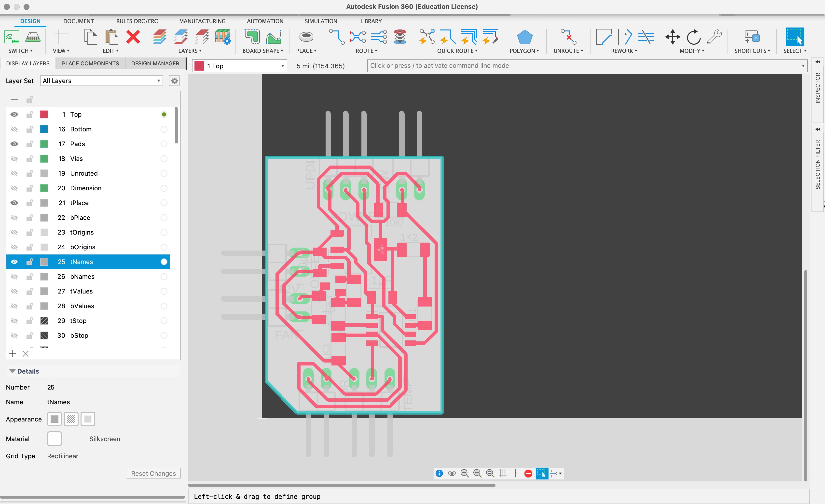Click the Rotate tool icon
The width and height of the screenshot is (825, 504).
coord(693,37)
